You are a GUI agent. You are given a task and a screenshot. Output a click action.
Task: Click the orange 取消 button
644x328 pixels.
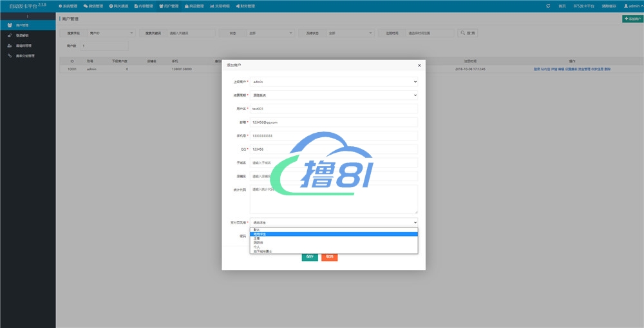point(329,256)
